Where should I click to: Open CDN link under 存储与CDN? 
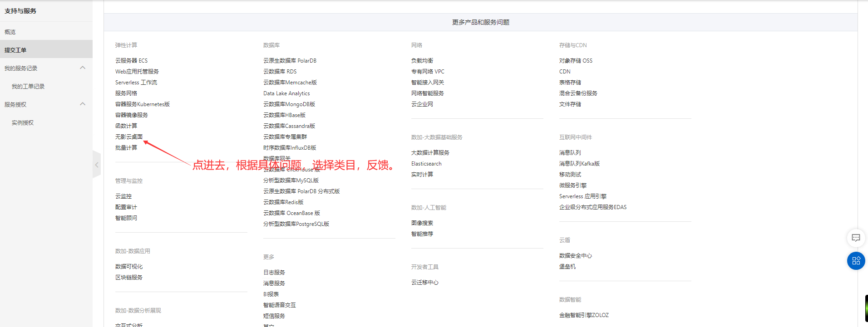565,71
